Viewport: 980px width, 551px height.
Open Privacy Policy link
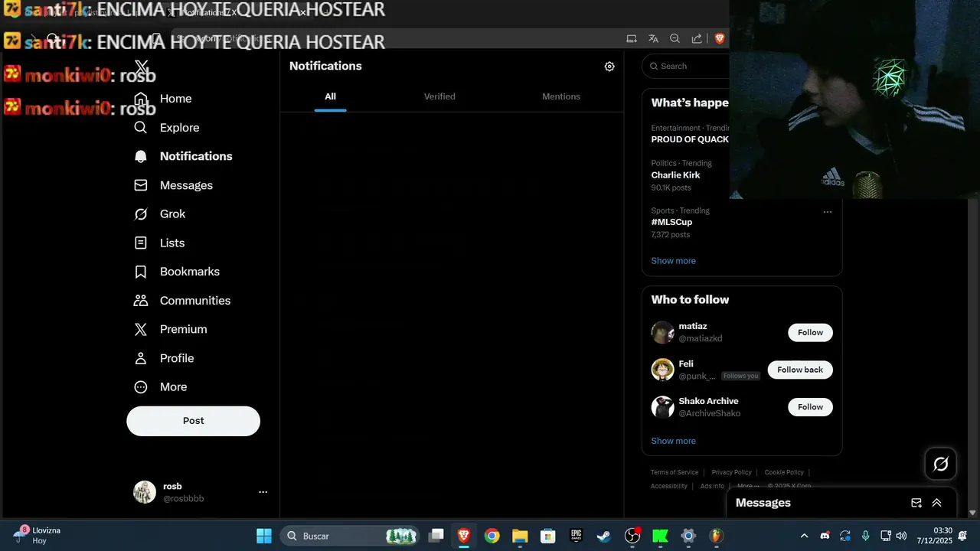tap(731, 472)
